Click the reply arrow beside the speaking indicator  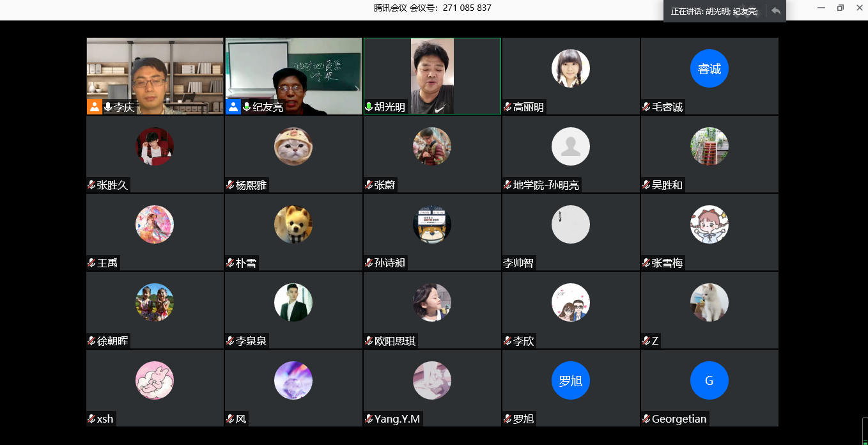pos(776,11)
